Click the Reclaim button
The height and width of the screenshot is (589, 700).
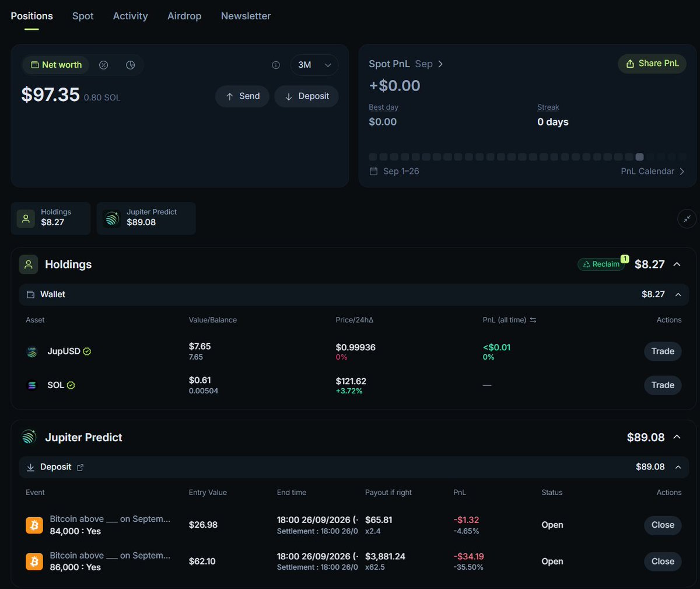[x=601, y=264]
